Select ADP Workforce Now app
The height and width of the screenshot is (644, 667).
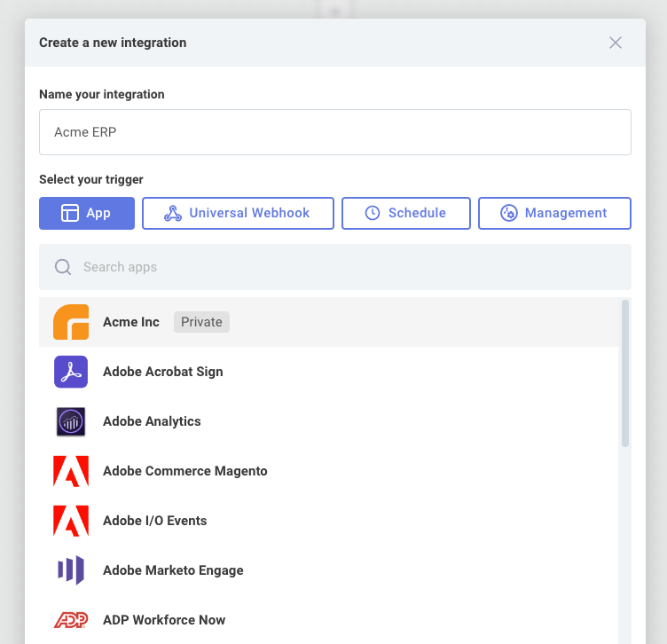(328, 620)
